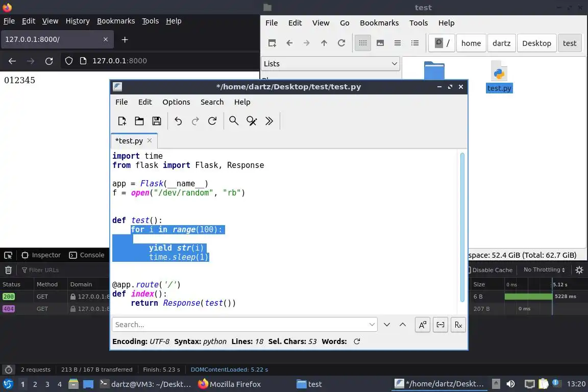Undo the last edit in the text editor

pos(178,121)
